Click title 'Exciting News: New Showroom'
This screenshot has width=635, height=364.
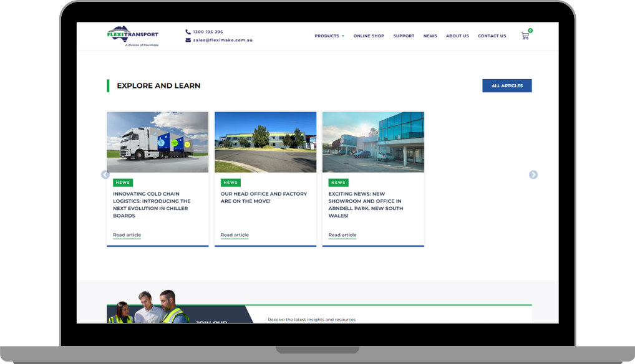click(366, 204)
